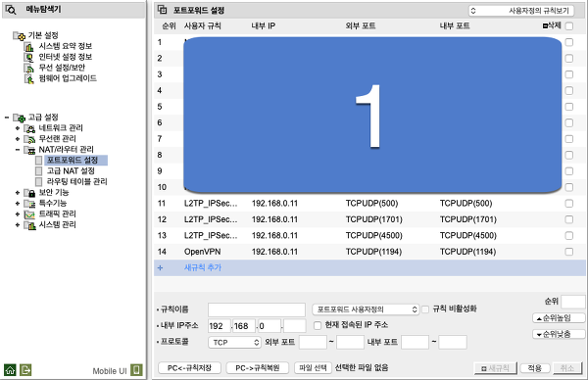Screen dimensions: 588x380
Task: Check delete box for rule 13
Action: 568,236
